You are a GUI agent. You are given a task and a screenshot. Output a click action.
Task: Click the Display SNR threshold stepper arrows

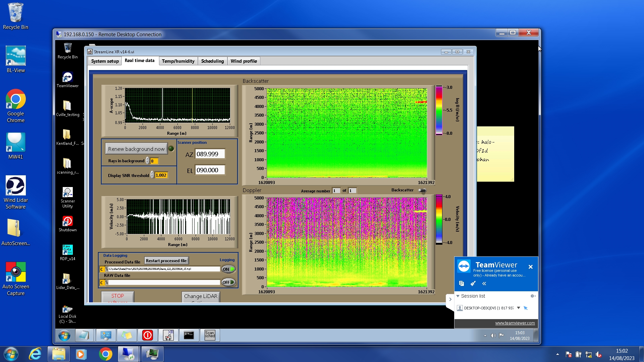(x=152, y=175)
